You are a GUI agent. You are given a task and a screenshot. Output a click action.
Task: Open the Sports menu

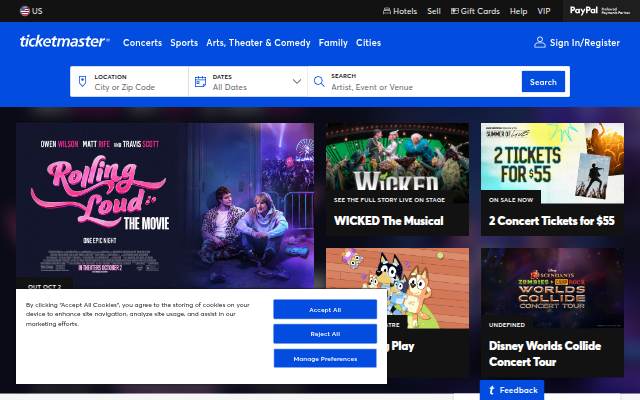pyautogui.click(x=184, y=42)
